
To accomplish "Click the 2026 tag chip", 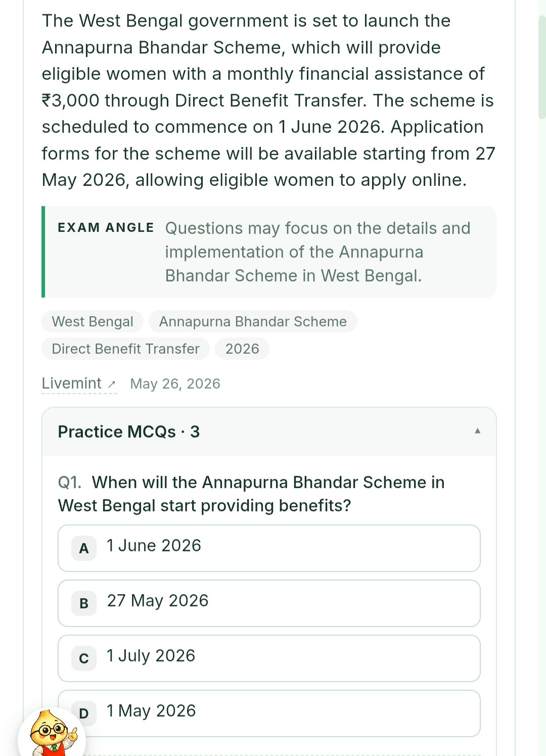I will [x=242, y=349].
